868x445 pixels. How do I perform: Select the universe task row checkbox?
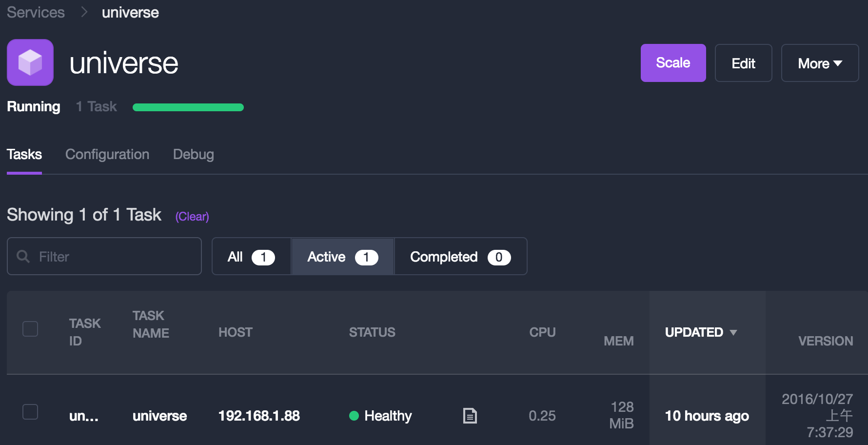(x=30, y=412)
